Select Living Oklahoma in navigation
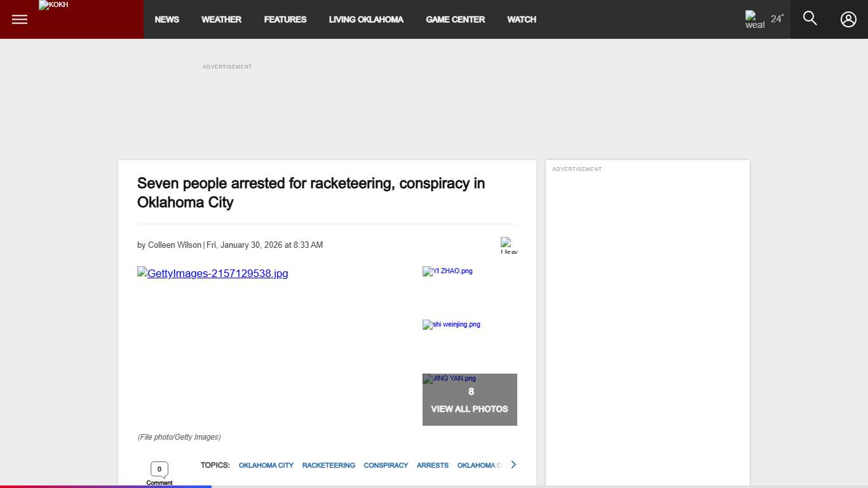Image resolution: width=868 pixels, height=488 pixels. 366,20
